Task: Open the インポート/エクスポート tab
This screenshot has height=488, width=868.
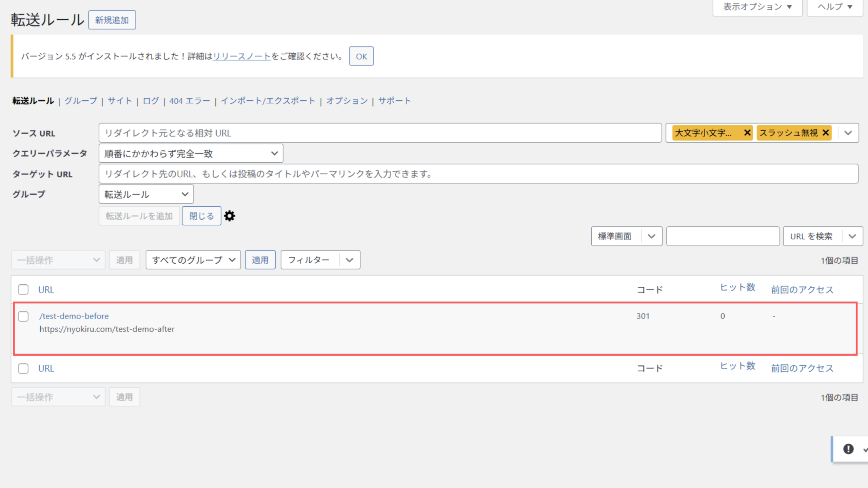Action: (268, 101)
